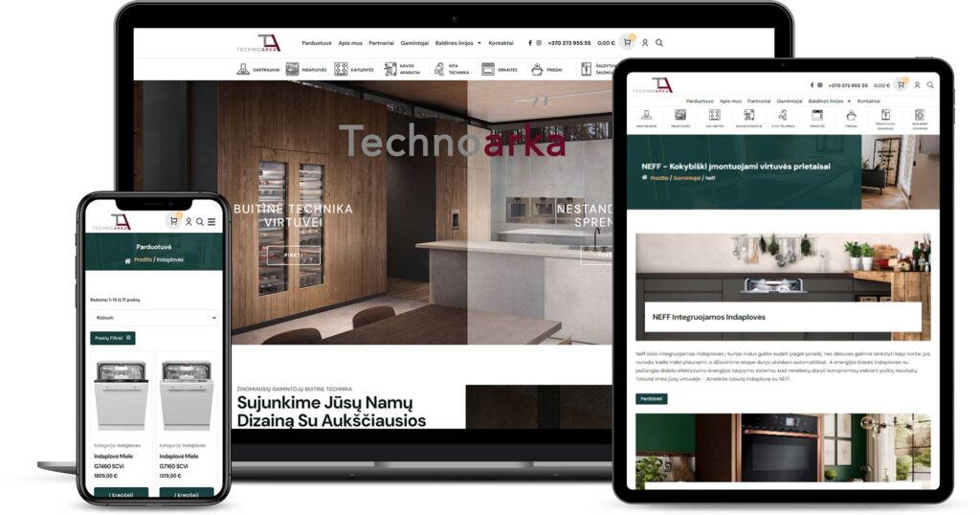Image resolution: width=980 pixels, height=515 pixels.
Task: Open cart icon on tablet header
Action: coord(901,85)
